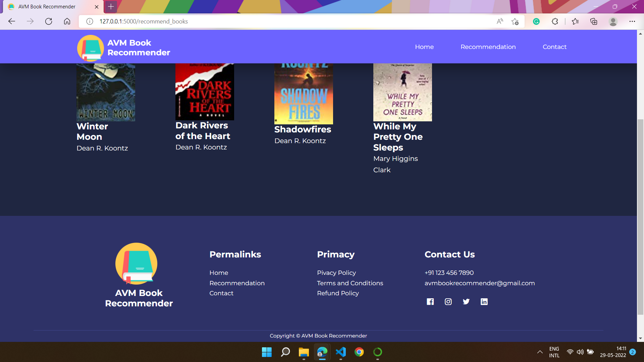Show hidden system tray icons

[540, 352]
